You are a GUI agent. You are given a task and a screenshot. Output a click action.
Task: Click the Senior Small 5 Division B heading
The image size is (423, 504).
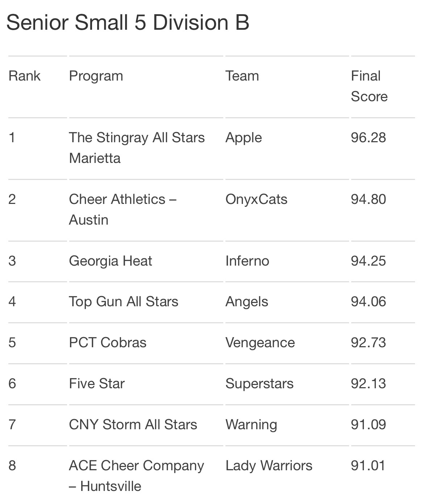click(128, 22)
